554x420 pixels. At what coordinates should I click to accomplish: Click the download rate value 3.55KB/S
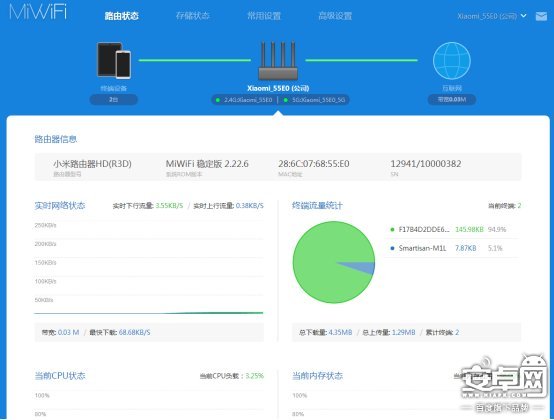point(169,206)
